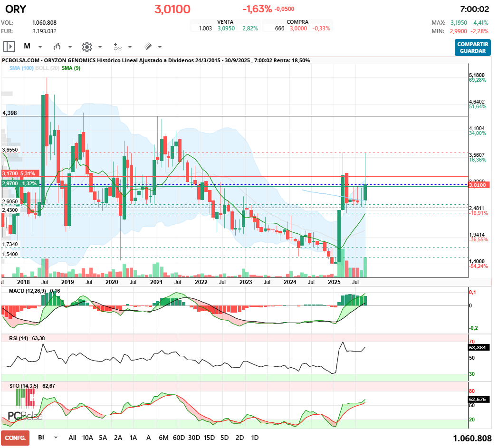
Task: Open the chart settings gear icon
Action: coord(86,47)
